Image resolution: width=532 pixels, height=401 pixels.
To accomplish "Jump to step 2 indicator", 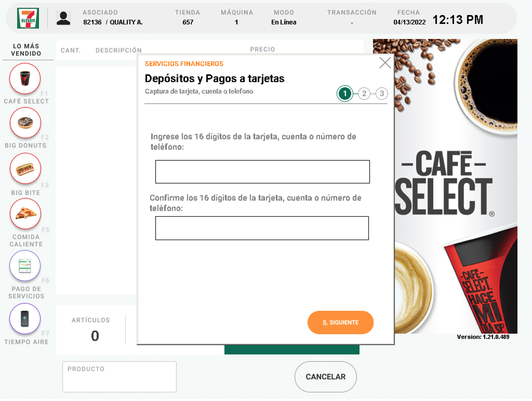I will [364, 94].
